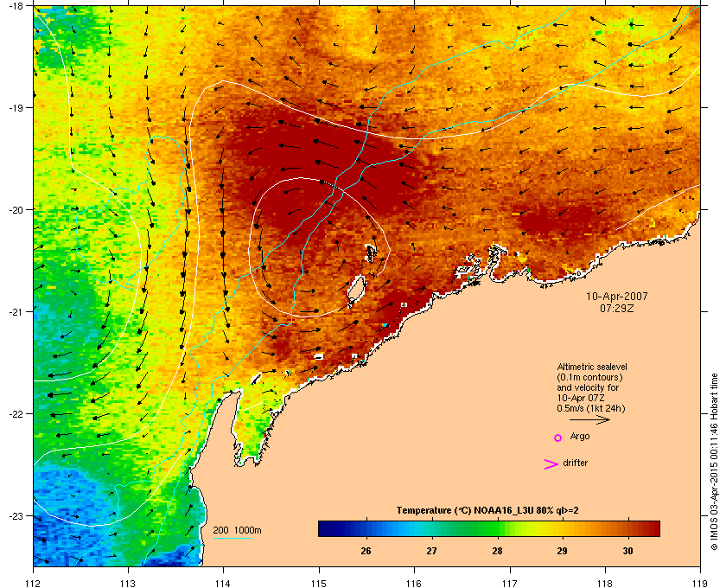
Task: Click longitude axis label "113"
Action: tap(128, 583)
